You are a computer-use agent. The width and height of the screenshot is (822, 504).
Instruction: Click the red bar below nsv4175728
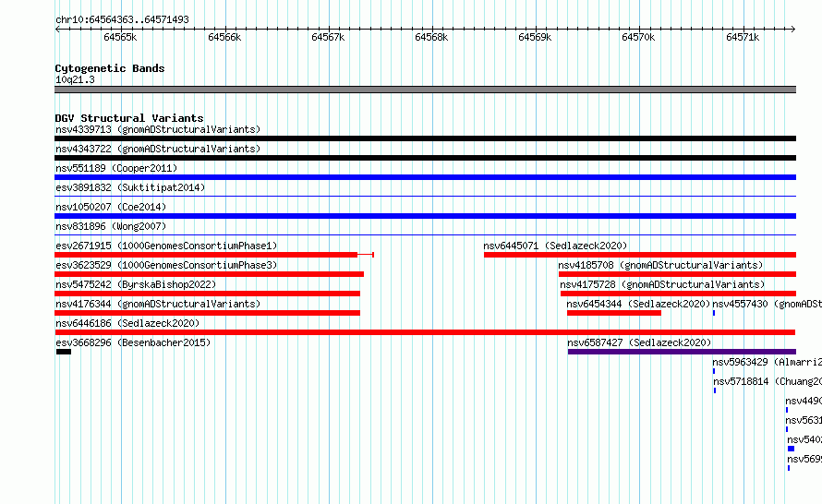(x=678, y=294)
